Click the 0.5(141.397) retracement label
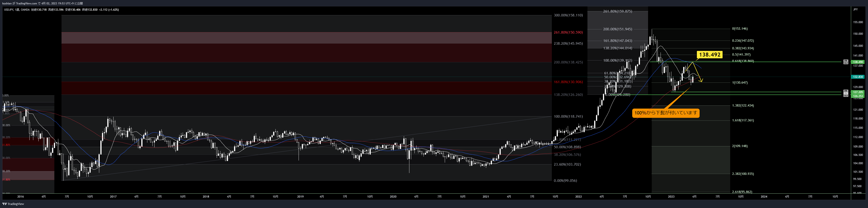The image size is (868, 208). 741,54
